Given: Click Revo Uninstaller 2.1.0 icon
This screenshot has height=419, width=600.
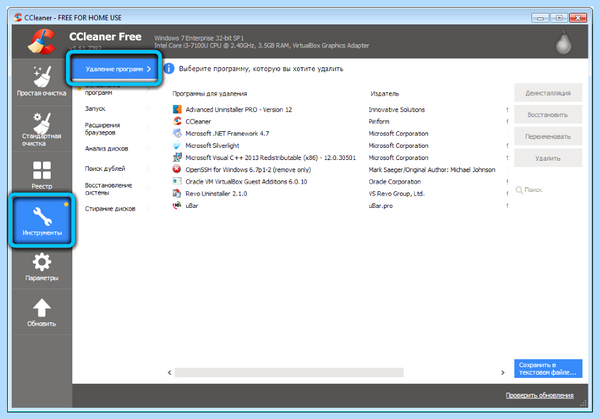Looking at the screenshot, I should 177,193.
